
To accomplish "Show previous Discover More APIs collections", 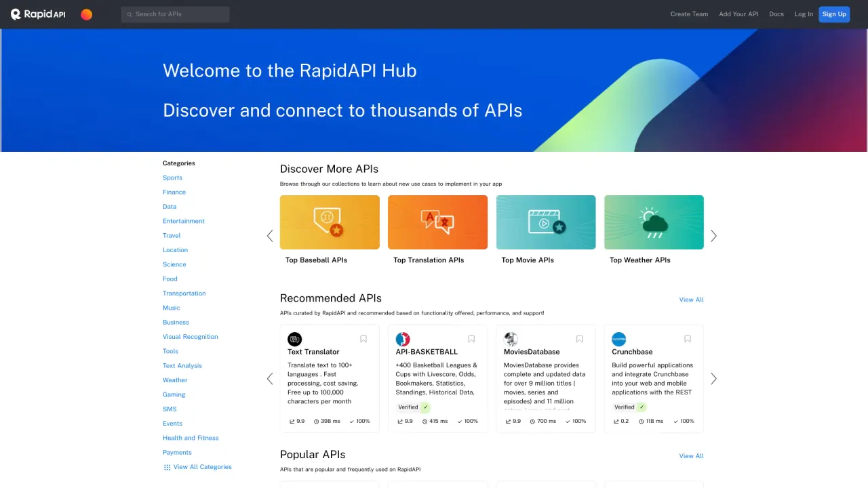I will tap(270, 236).
